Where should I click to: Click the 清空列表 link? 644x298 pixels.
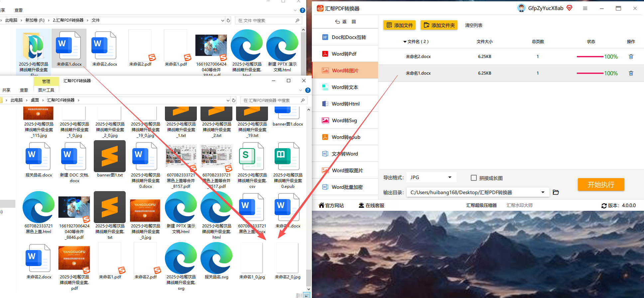[x=473, y=25]
